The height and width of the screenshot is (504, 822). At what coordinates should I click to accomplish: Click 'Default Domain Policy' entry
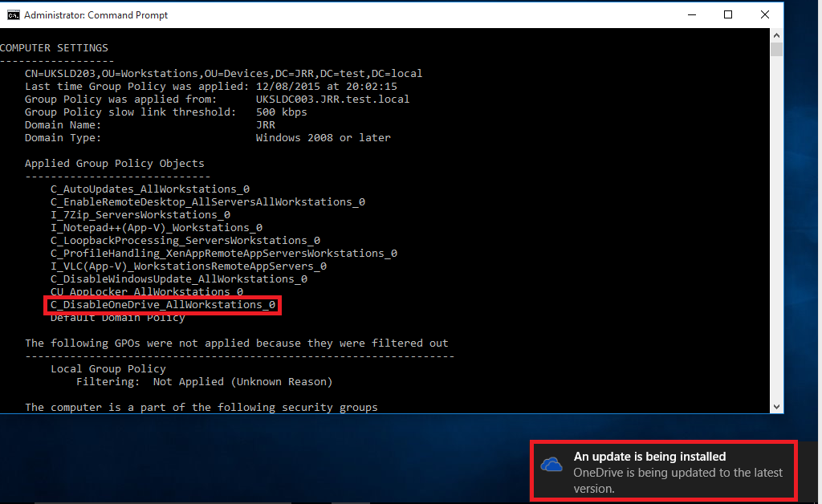[x=118, y=318]
